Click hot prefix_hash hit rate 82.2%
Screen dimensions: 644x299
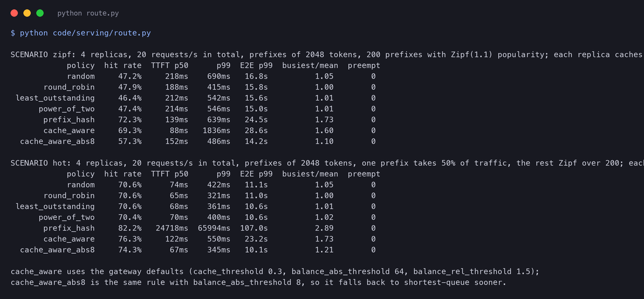click(x=130, y=228)
